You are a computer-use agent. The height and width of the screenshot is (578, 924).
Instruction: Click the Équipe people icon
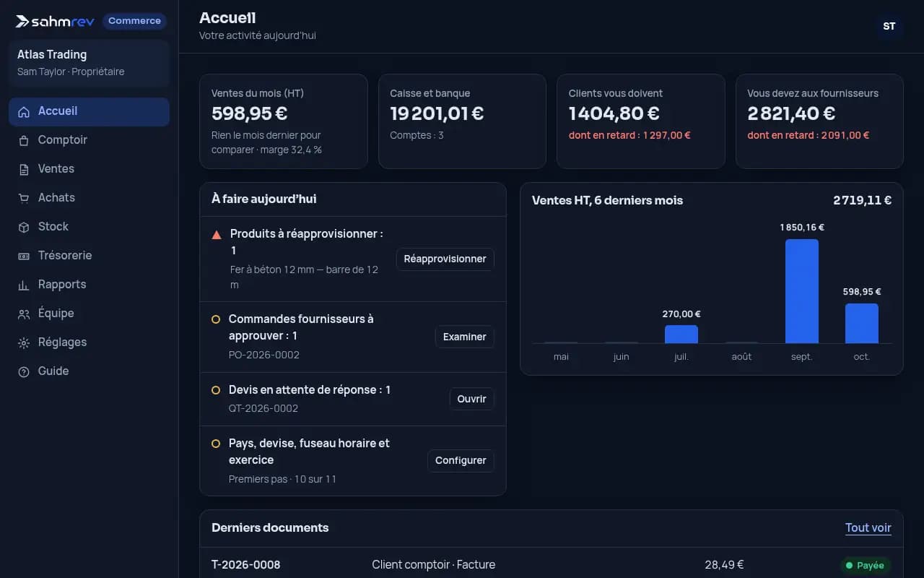[x=24, y=314]
